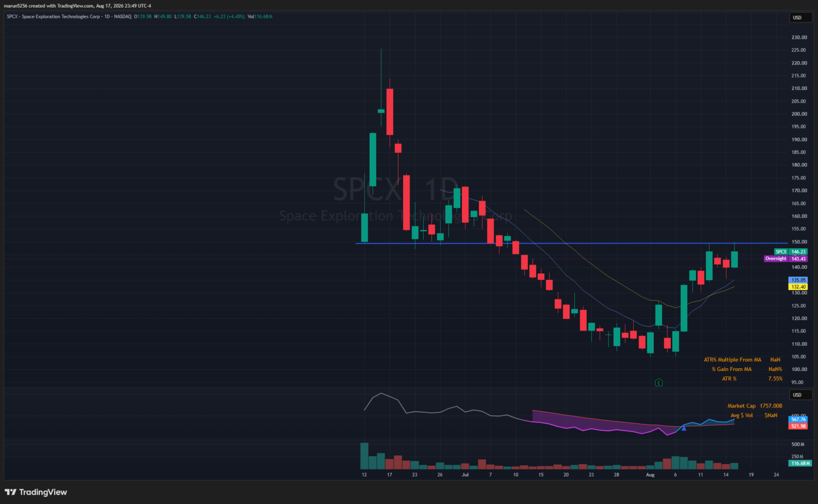Screen dimensions: 818x504
Task: Click the ATR% Multiple From MA label
Action: [732, 360]
